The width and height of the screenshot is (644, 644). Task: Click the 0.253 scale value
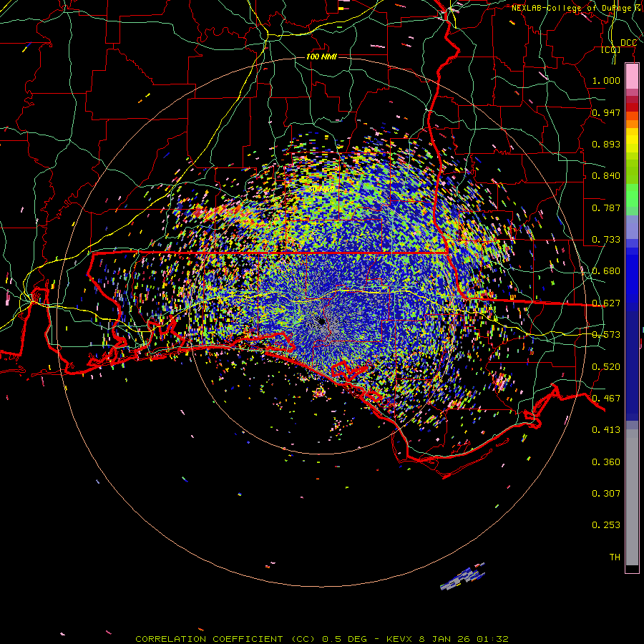[x=606, y=525]
